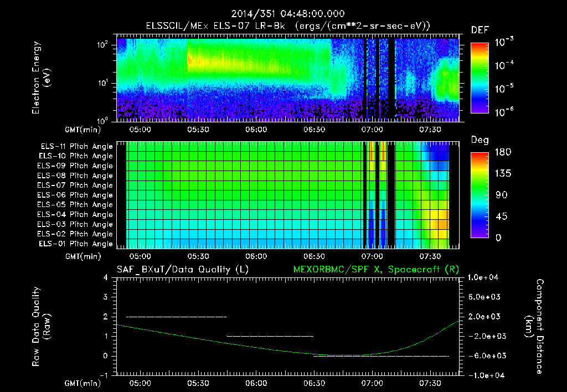
Task: Click the ELS-08 Pitch Angle row label
Action: point(75,176)
